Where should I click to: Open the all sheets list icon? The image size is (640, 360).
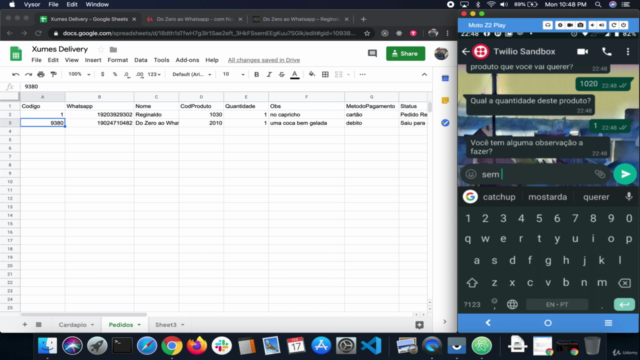[38, 324]
